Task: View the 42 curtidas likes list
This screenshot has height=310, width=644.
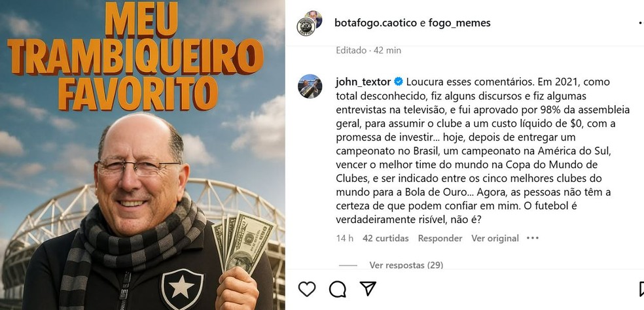Action: [385, 238]
